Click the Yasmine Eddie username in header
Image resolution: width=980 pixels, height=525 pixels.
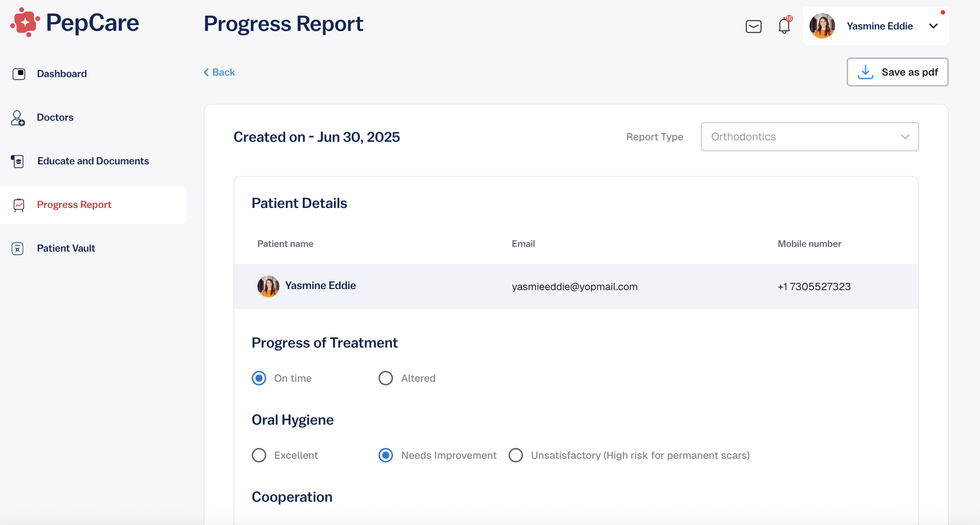879,26
